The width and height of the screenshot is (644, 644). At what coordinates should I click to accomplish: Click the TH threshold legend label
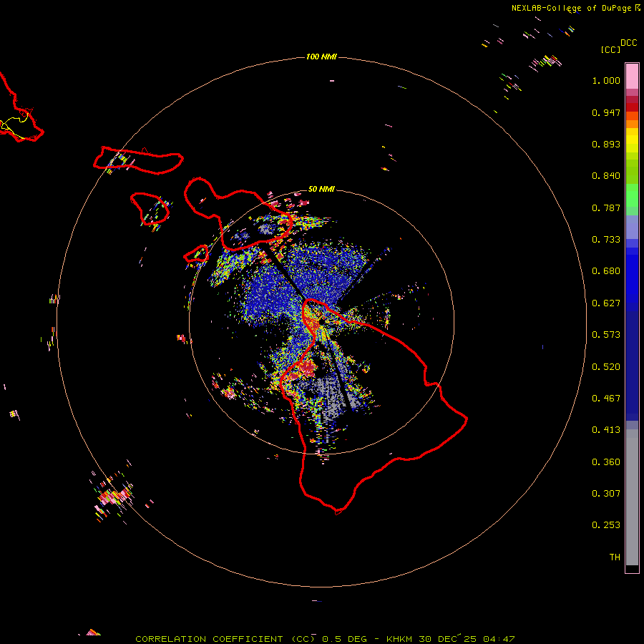[615, 557]
